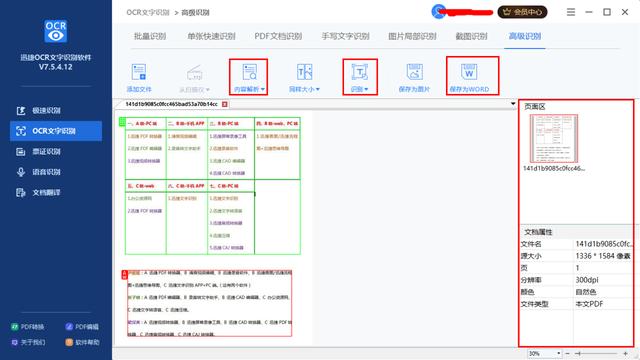Click the 本文PDF file type value
Viewport: 640px width, 360px height.
[589, 304]
